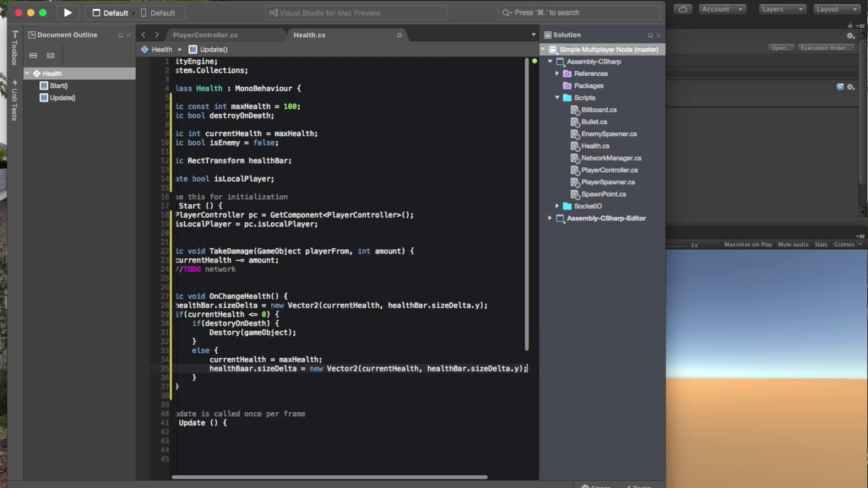Screen dimensions: 868x488
Task: Toggle Stats overlay in Unity Game view
Action: [x=821, y=245]
